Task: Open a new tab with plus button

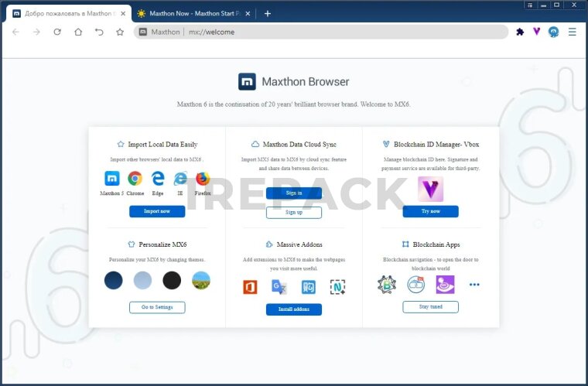Action: 268,13
